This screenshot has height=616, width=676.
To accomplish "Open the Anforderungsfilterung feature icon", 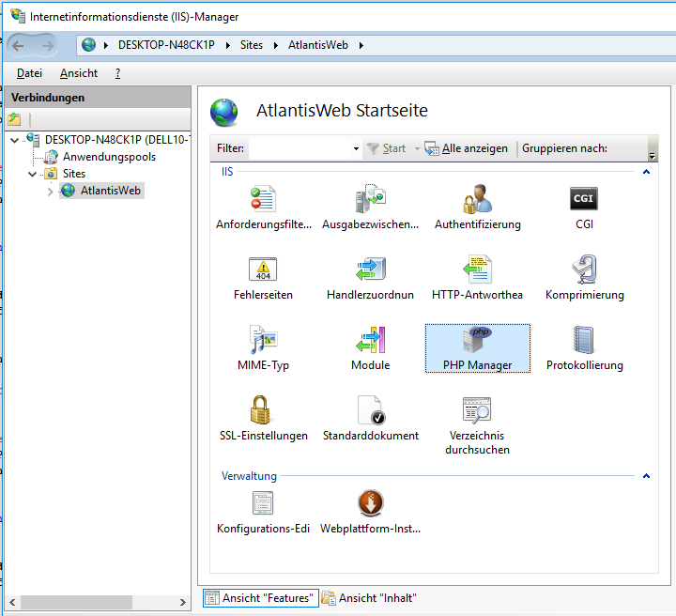I will [263, 199].
